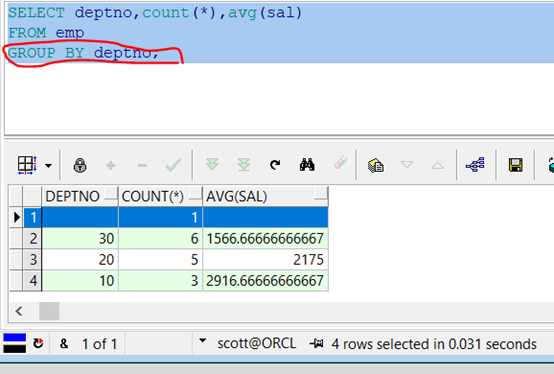The image size is (554, 374).
Task: Click the fetch last page arrow icon
Action: [x=243, y=165]
